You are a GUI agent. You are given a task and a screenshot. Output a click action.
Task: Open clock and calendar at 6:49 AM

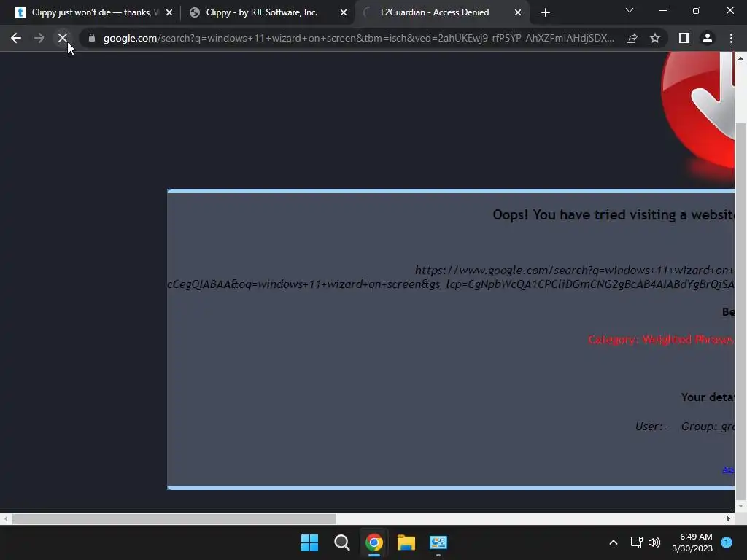[692, 542]
